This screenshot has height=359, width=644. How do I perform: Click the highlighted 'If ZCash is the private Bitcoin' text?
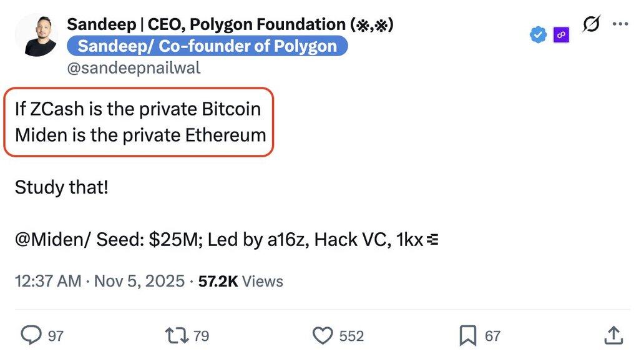138,109
